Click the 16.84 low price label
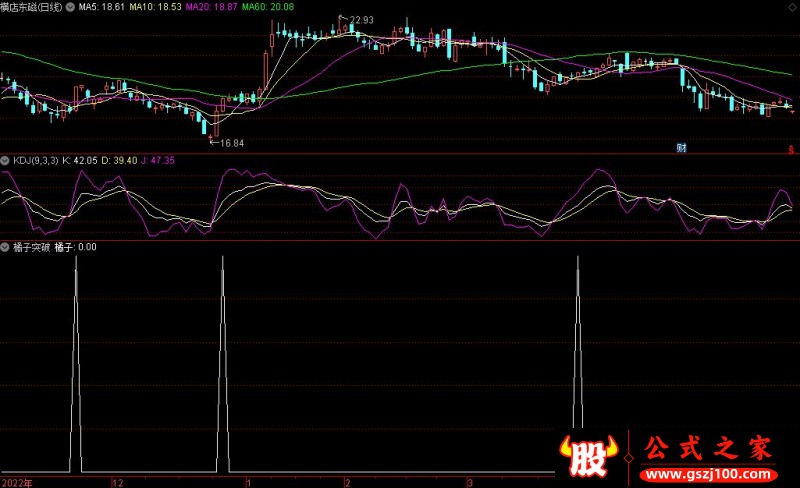 tap(232, 144)
